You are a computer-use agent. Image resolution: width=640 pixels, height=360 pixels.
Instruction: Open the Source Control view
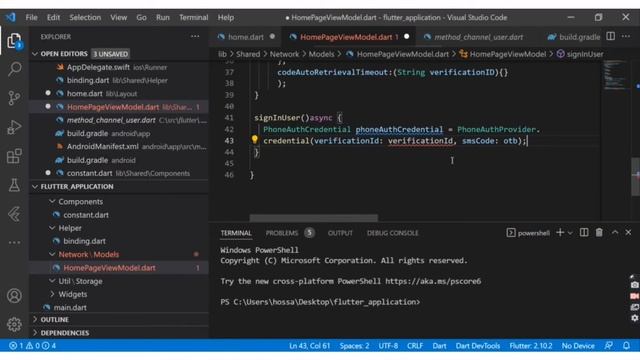14,98
